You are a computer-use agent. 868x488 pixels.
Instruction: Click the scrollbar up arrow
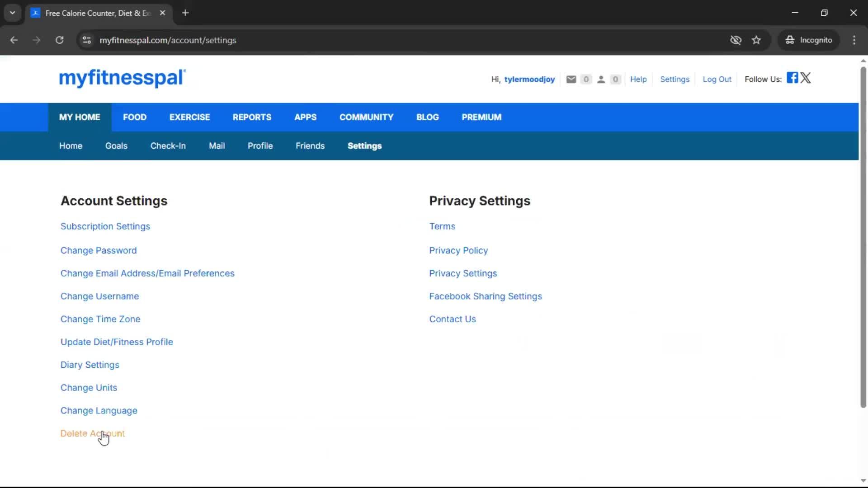[863, 61]
